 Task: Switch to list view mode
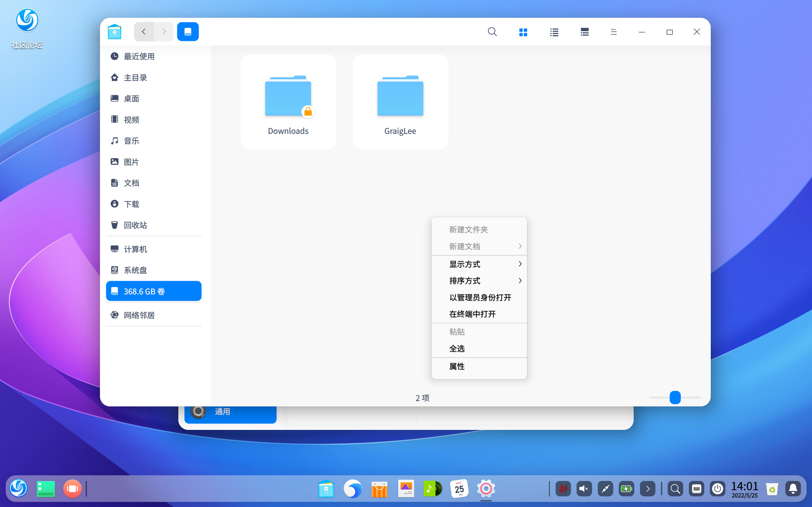[554, 31]
